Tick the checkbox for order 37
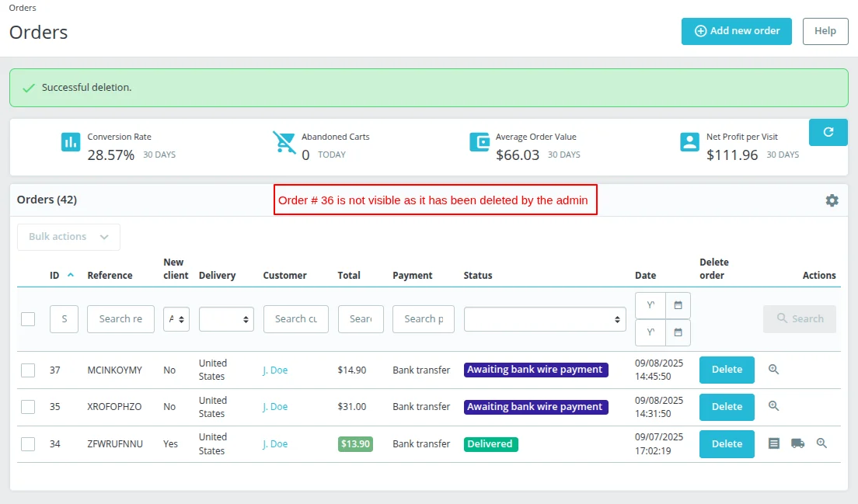Viewport: 858px width, 504px height. [28, 370]
